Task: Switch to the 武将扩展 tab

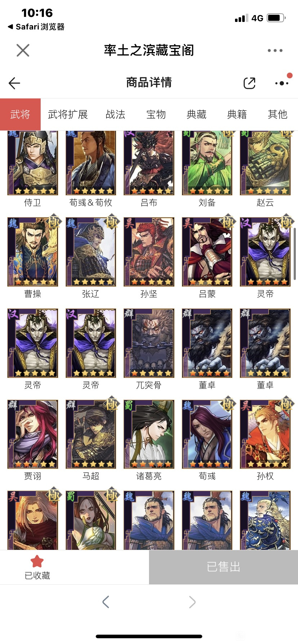Action: click(68, 114)
